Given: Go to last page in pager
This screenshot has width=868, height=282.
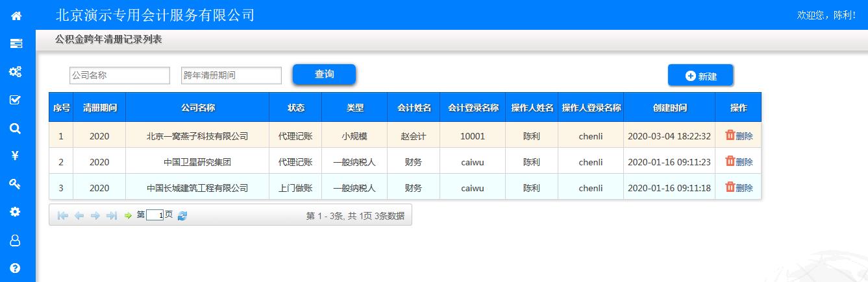Looking at the screenshot, I should [112, 216].
